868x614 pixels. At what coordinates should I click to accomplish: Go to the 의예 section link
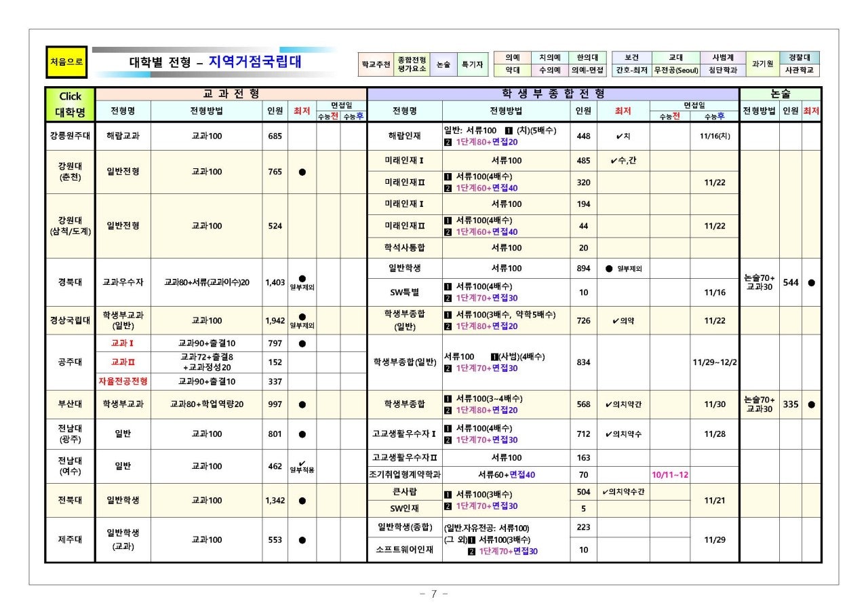(x=513, y=58)
